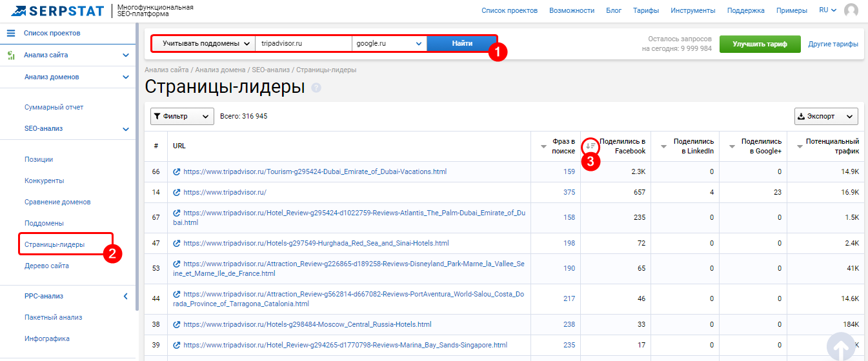Screen dimensions: 868x361
Task: Collapse the SEO-анализ section
Action: (126, 129)
